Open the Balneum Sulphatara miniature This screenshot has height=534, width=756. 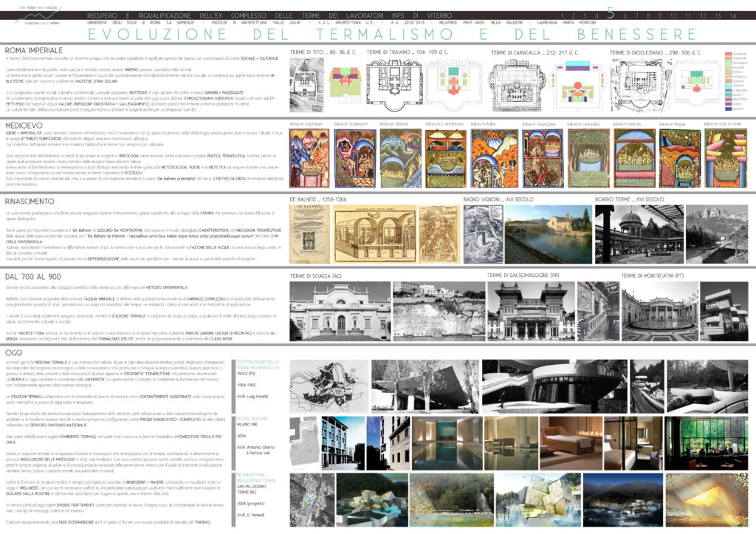pyautogui.click(x=309, y=158)
